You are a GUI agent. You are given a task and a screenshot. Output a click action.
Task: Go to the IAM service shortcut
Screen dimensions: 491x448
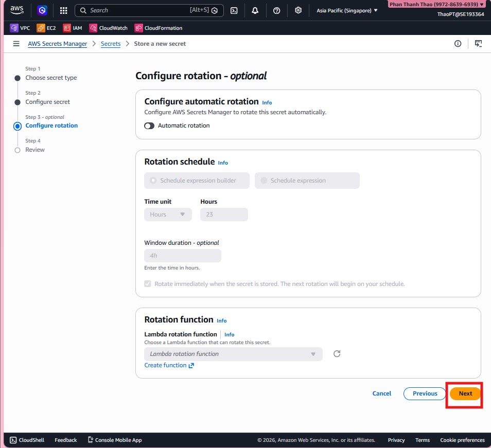coord(73,28)
